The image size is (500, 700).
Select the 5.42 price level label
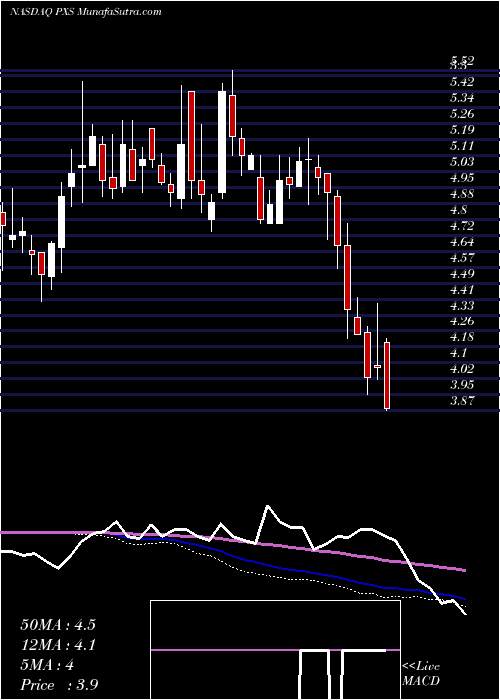pyautogui.click(x=462, y=82)
